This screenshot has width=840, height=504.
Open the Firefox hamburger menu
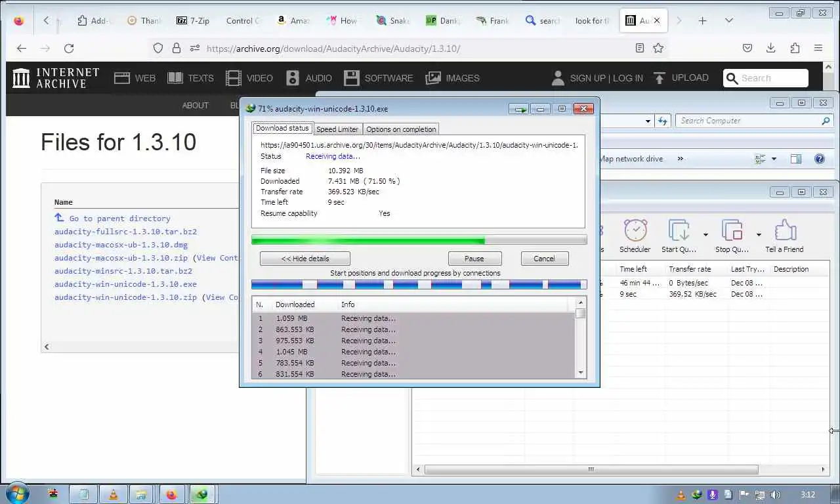(x=818, y=48)
